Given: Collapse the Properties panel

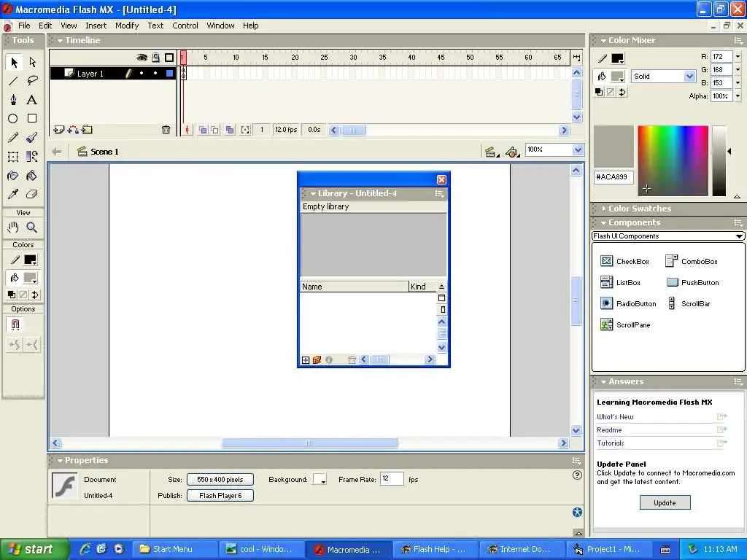Looking at the screenshot, I should [x=60, y=461].
